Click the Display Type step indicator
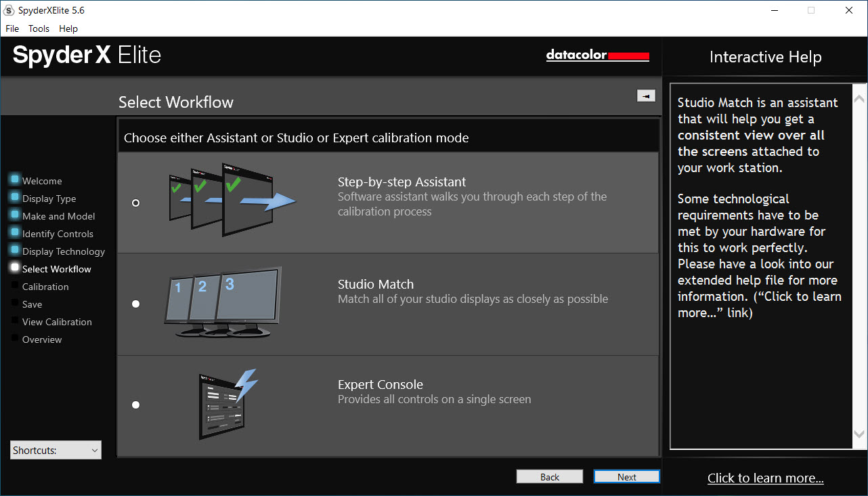Image resolution: width=868 pixels, height=496 pixels. click(x=15, y=197)
